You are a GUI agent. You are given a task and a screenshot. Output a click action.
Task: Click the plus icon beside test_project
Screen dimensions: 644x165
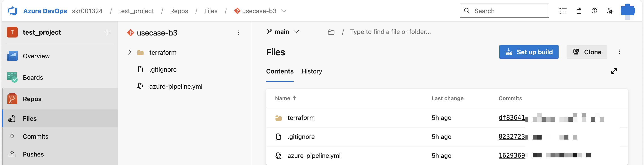[x=107, y=32]
